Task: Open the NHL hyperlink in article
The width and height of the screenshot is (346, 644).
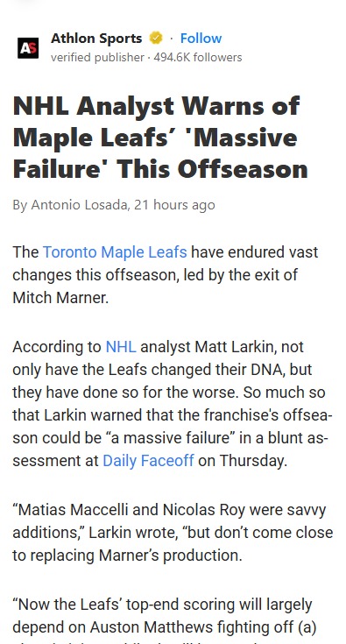Action: point(121,347)
